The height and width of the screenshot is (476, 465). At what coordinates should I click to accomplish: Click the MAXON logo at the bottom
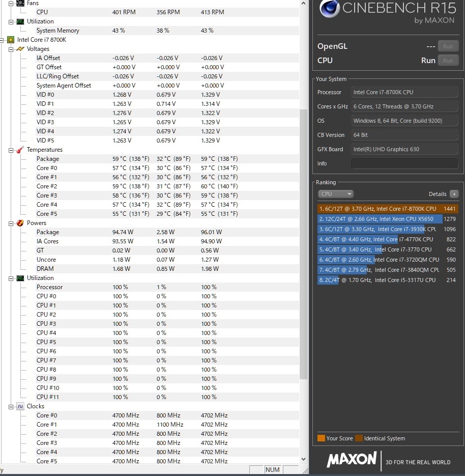point(352,459)
